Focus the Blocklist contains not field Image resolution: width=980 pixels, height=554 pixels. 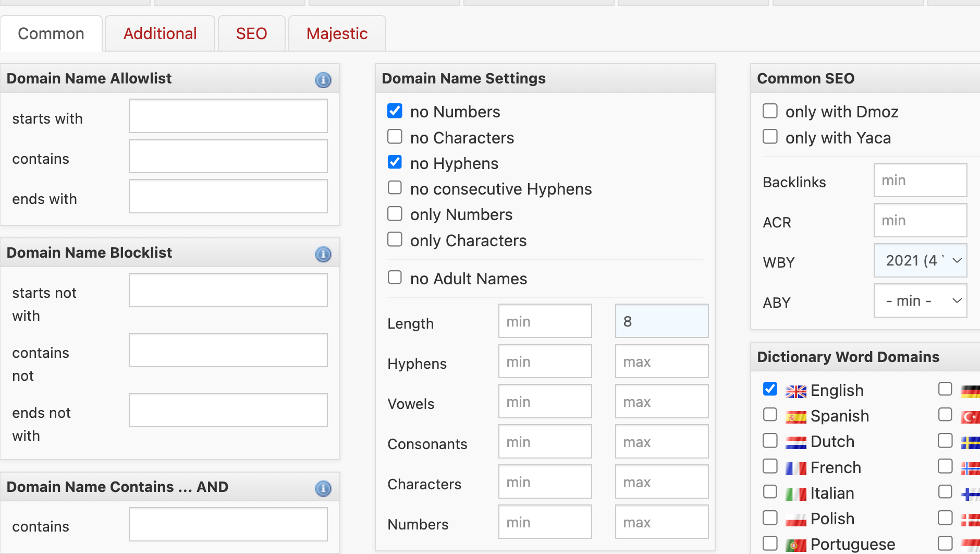[x=228, y=350]
